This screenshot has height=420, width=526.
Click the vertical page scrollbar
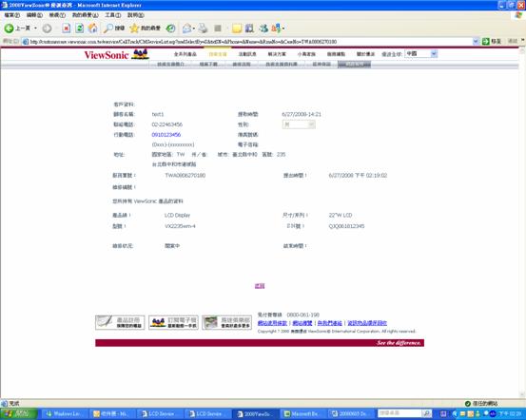coord(522,222)
